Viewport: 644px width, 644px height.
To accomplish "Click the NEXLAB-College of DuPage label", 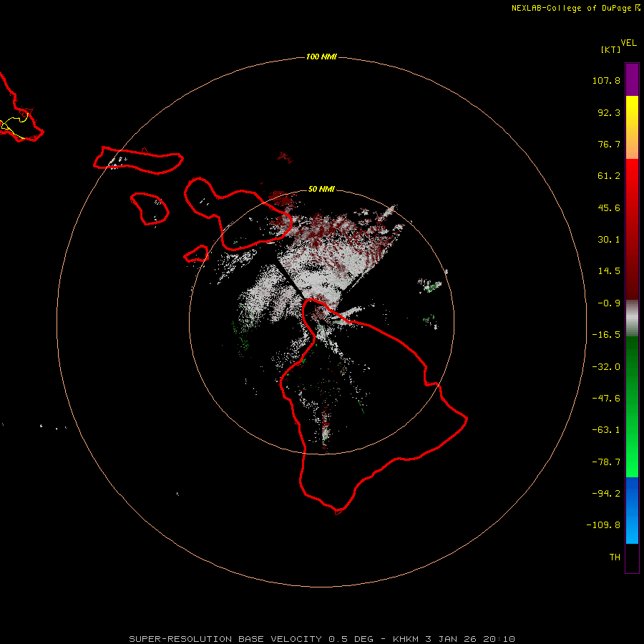I will click(575, 8).
